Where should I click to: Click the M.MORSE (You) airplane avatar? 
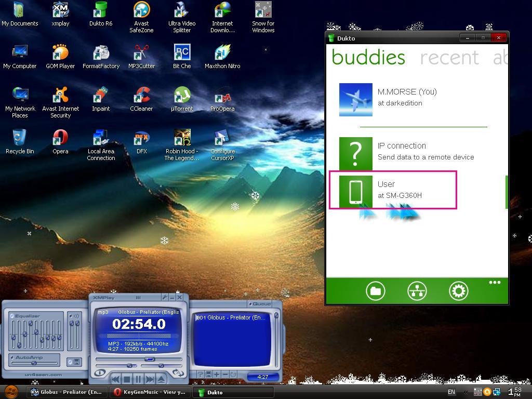[x=355, y=100]
